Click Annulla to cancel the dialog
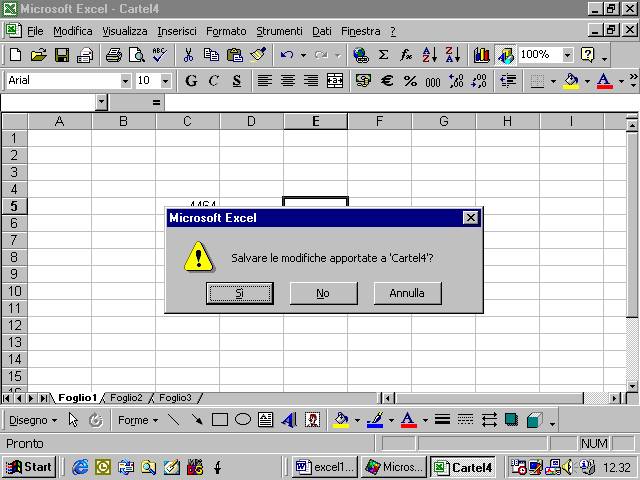The image size is (640, 480). 407,293
